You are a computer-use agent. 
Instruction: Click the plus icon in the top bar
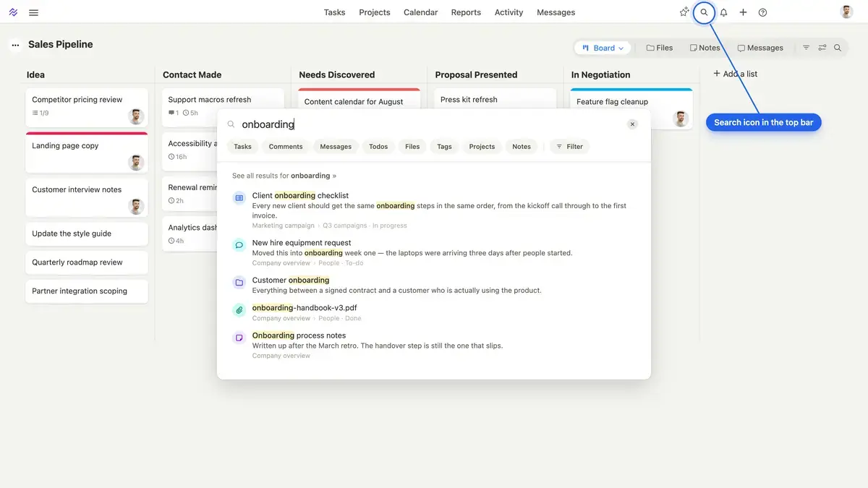point(743,12)
